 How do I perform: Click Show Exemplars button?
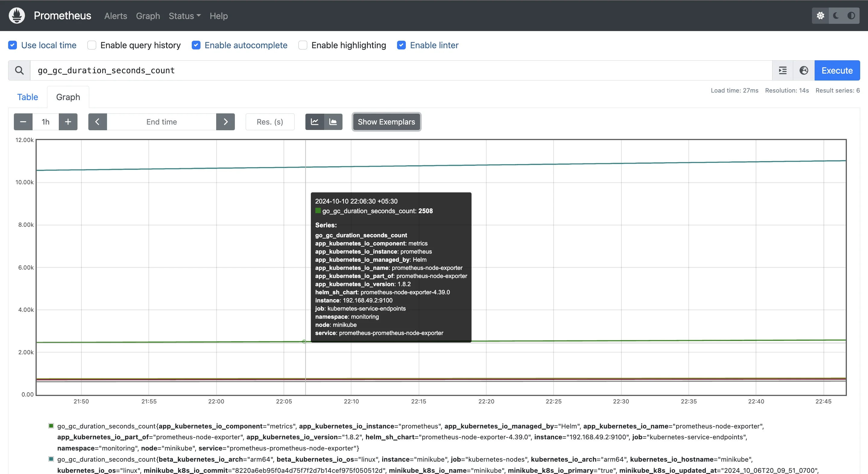click(x=387, y=122)
